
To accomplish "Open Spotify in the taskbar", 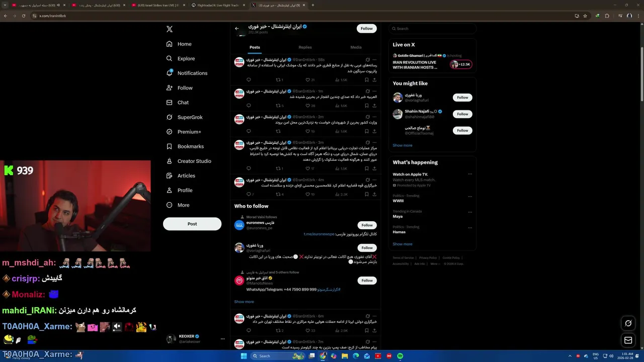I will [x=400, y=356].
